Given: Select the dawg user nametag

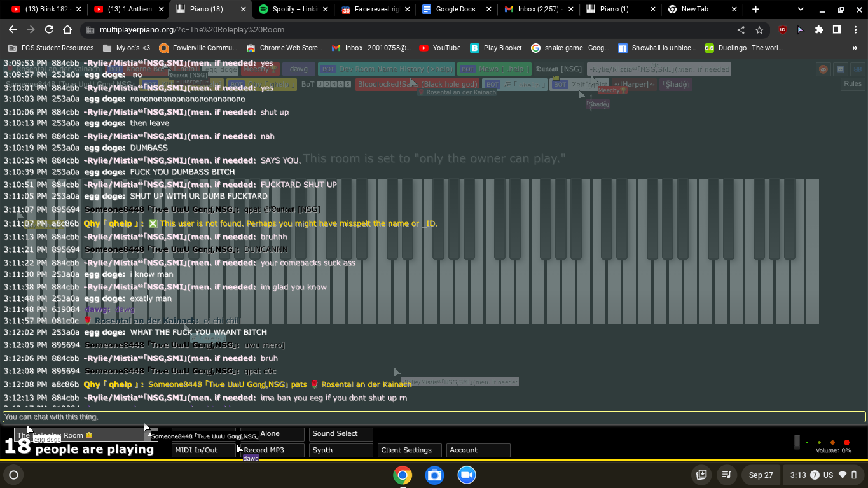Looking at the screenshot, I should coord(299,69).
